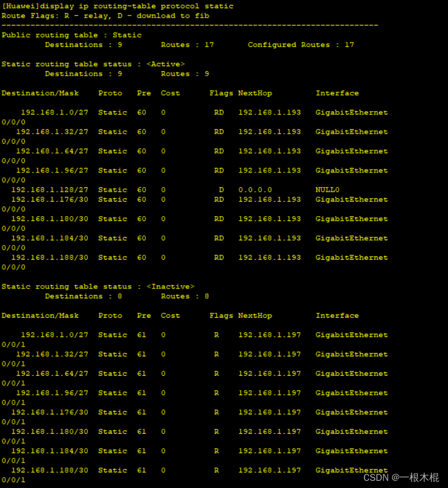Click 'Public routing table : Static' heading
448x488 pixels.
click(72, 35)
